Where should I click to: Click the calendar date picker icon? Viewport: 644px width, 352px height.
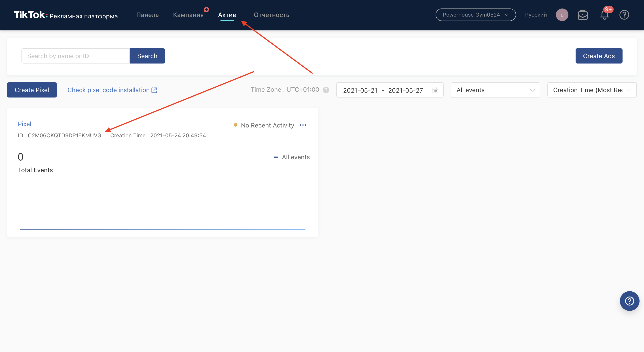[x=435, y=90]
